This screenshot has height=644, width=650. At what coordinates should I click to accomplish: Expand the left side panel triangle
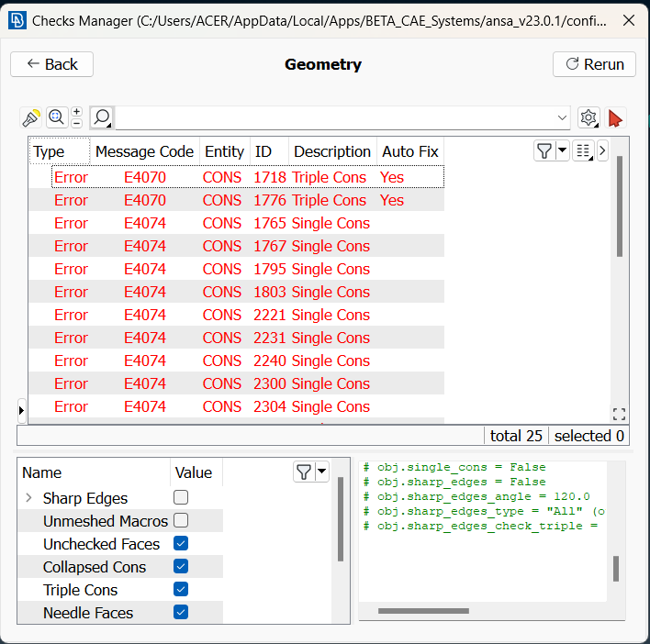point(21,411)
